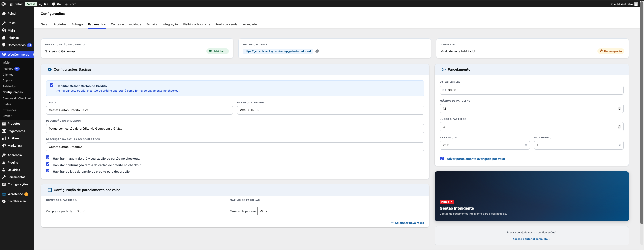Image resolution: width=644 pixels, height=250 pixels.
Task: Switch to the Geral tab
Action: tap(44, 24)
